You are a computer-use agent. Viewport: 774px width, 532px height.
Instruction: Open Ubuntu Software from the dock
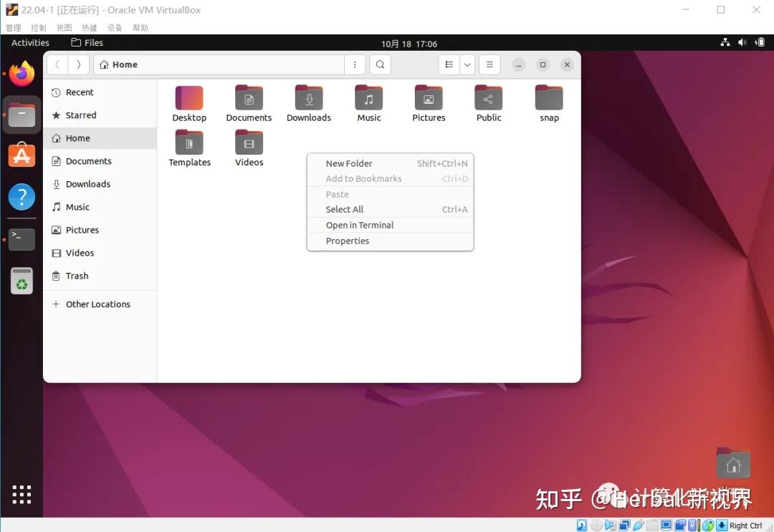pyautogui.click(x=21, y=154)
